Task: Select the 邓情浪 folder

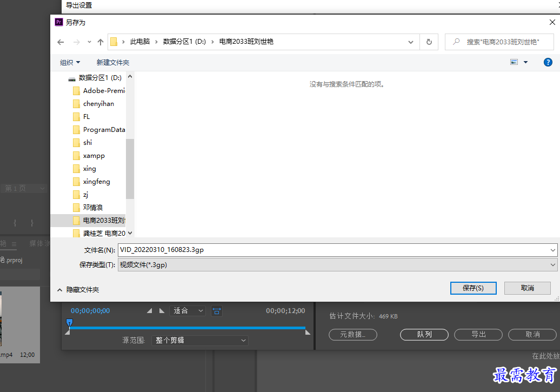Action: [x=88, y=208]
